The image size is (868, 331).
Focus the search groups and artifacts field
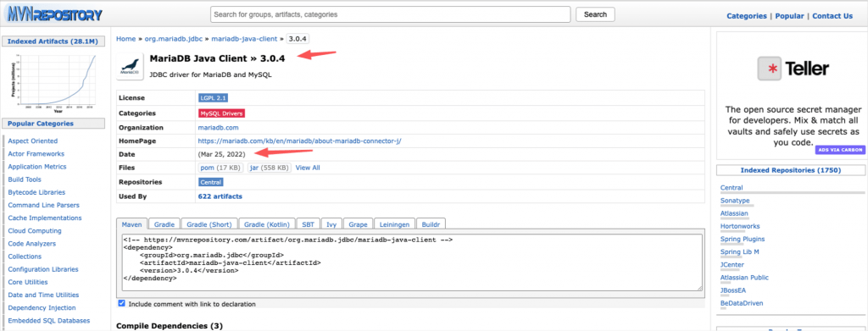(x=390, y=14)
